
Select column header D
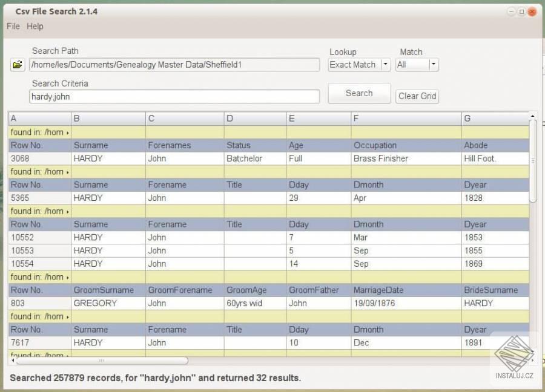point(256,119)
